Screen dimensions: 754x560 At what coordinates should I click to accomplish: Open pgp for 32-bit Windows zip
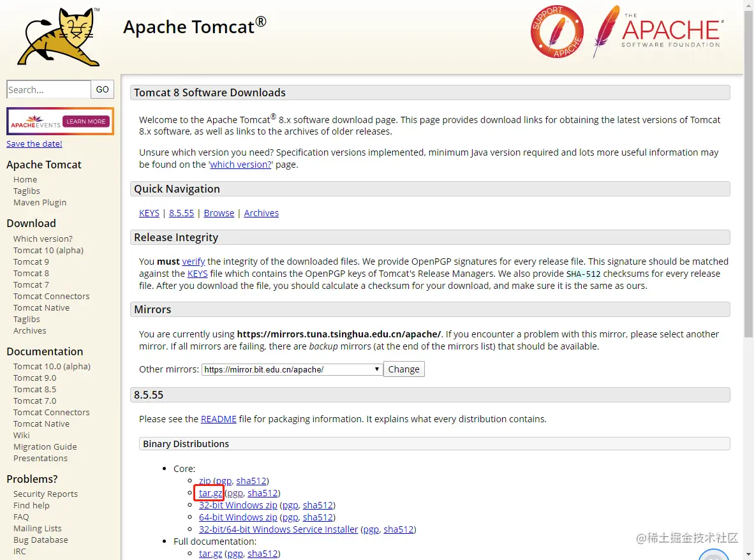(290, 505)
